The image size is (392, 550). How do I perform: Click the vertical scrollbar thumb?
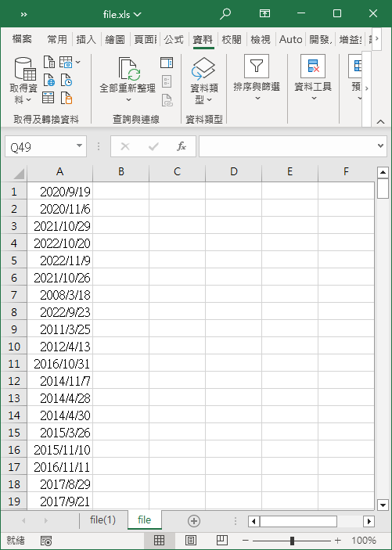coord(383,189)
